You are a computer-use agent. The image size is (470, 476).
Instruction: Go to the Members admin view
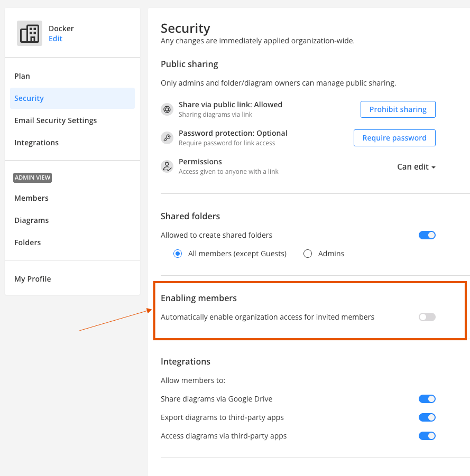click(x=31, y=198)
